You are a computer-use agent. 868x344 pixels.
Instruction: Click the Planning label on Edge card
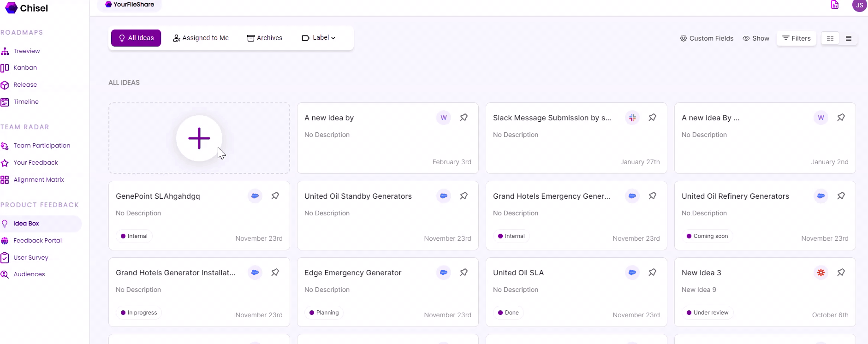pos(324,313)
